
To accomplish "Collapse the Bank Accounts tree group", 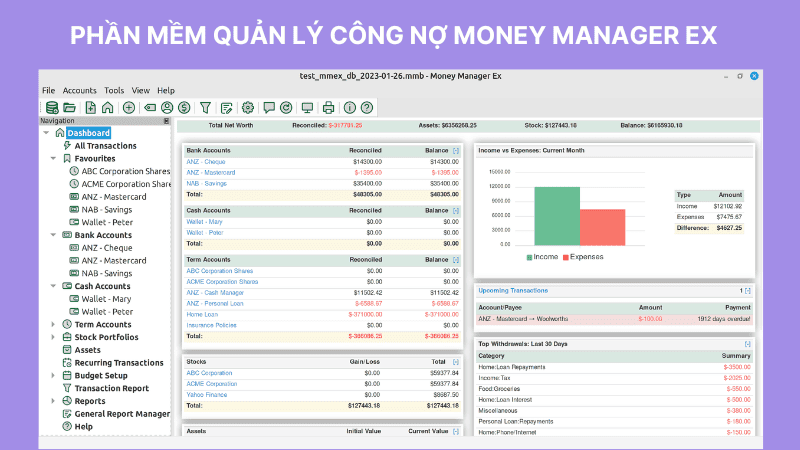I will click(53, 235).
